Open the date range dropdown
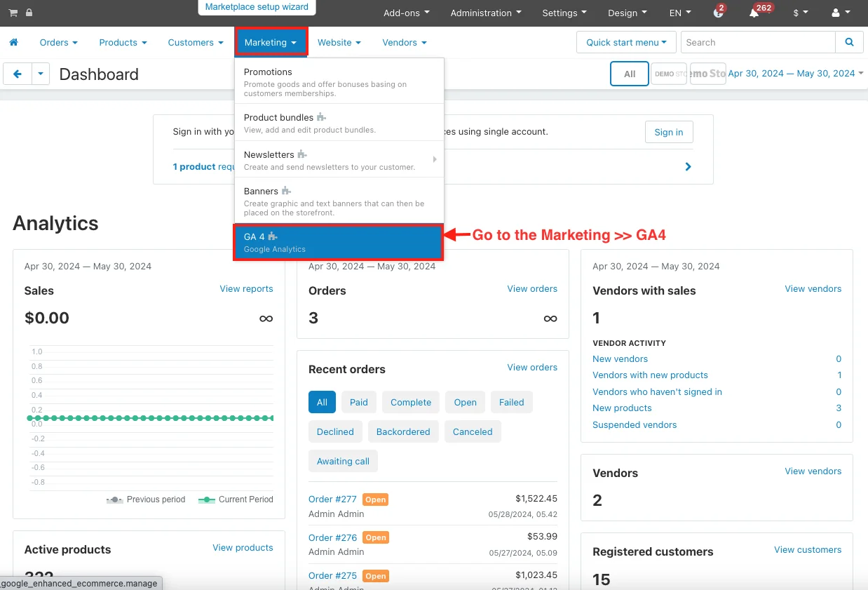This screenshot has height=590, width=868. tap(795, 74)
